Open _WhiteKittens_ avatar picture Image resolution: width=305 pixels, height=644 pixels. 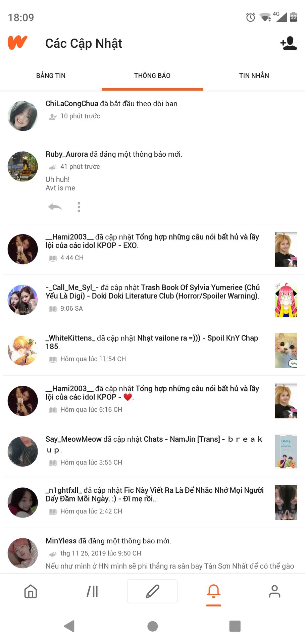pos(23,350)
